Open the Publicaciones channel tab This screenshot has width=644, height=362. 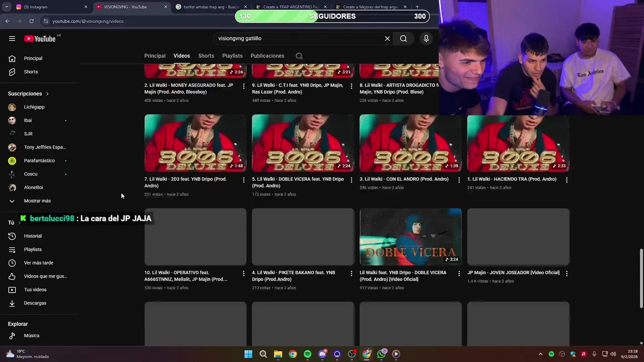coord(267,56)
